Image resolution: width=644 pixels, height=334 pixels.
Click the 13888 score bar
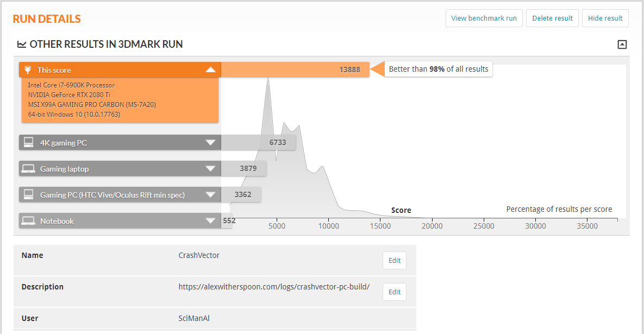coord(295,70)
